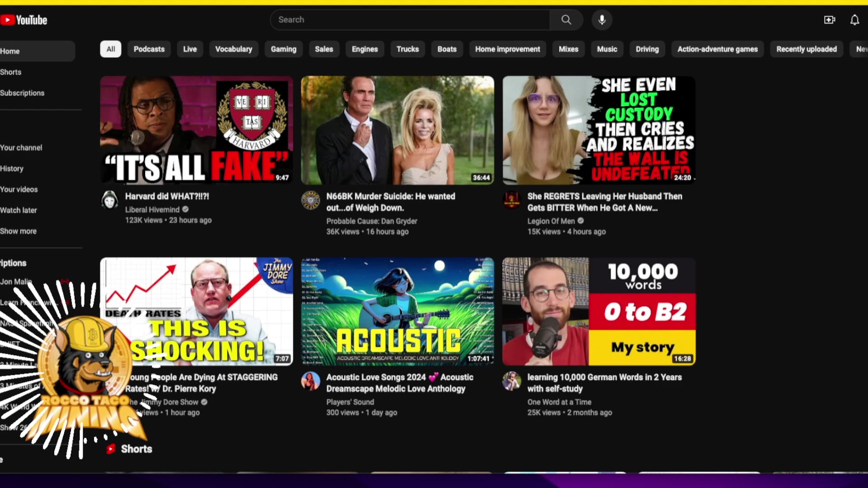Activate voice search microphone icon
This screenshot has height=488, width=868.
coord(602,20)
